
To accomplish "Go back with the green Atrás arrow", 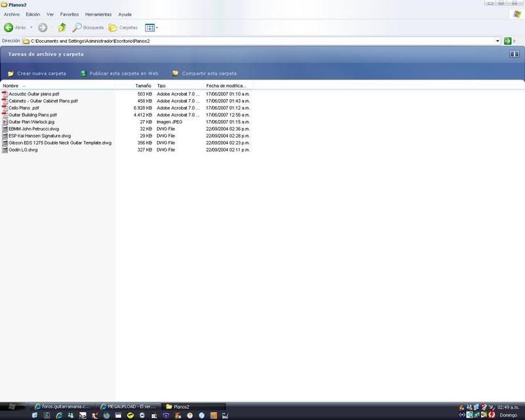I will 9,28.
